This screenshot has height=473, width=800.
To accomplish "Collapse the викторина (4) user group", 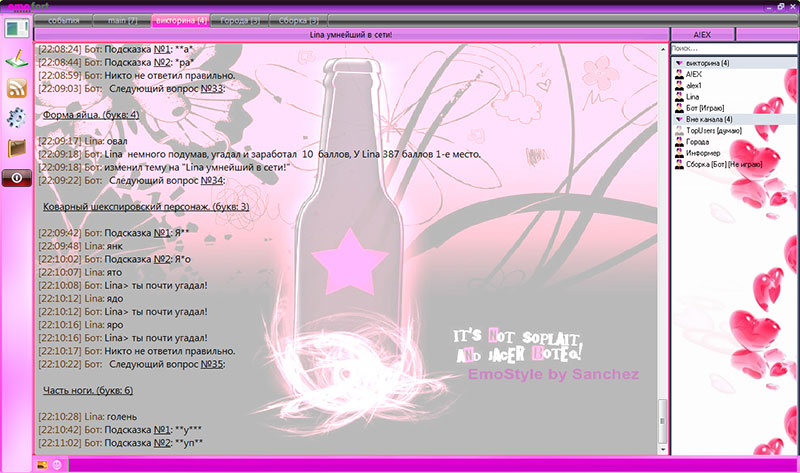I will [x=680, y=62].
